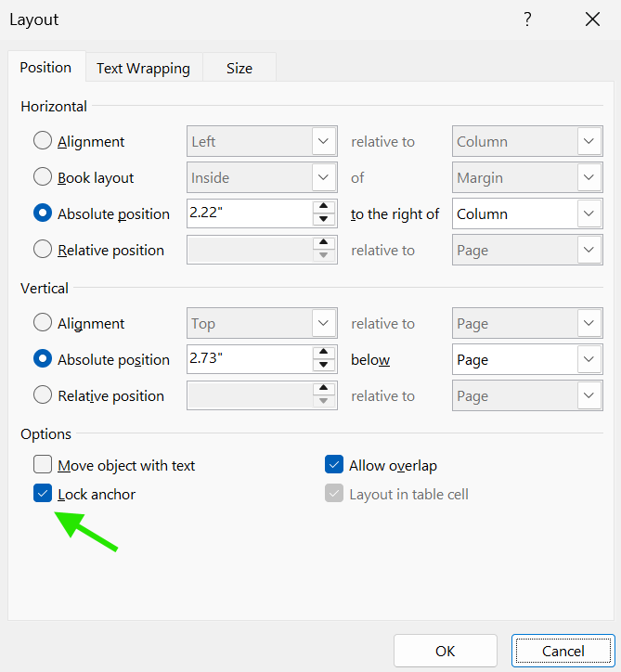Select Vertical Absolute position radio button

[x=43, y=358]
